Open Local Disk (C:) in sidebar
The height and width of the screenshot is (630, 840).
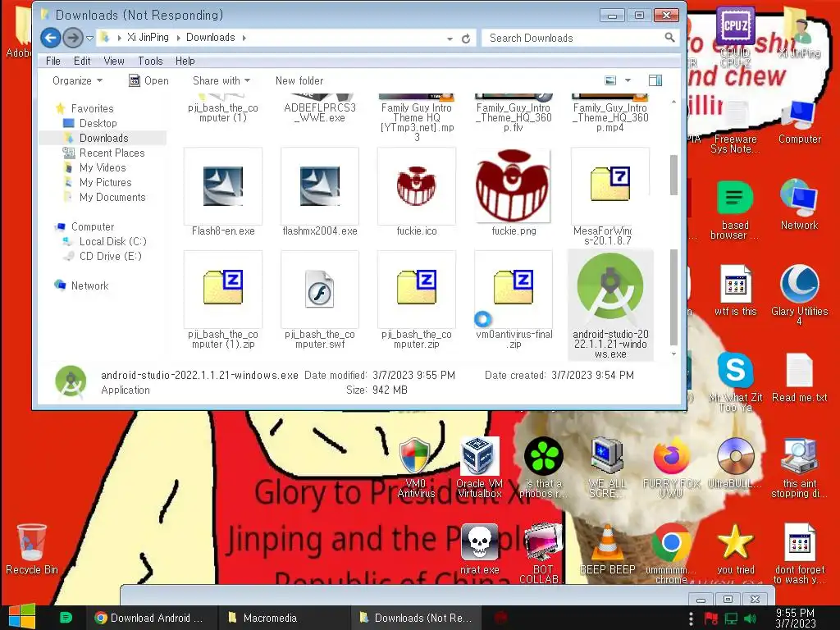tap(112, 242)
